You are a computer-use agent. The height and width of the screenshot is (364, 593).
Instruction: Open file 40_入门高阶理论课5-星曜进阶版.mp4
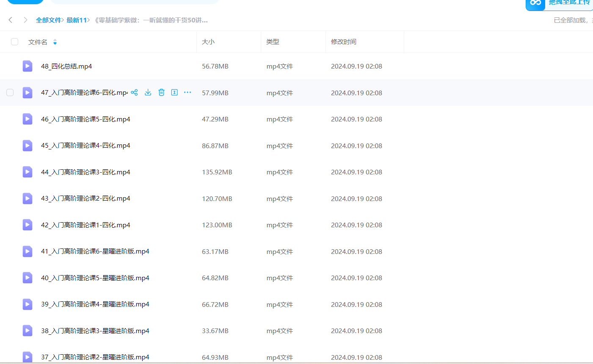point(95,278)
